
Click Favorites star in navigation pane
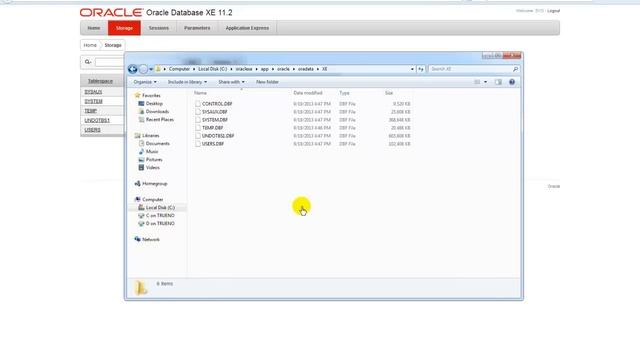click(138, 95)
